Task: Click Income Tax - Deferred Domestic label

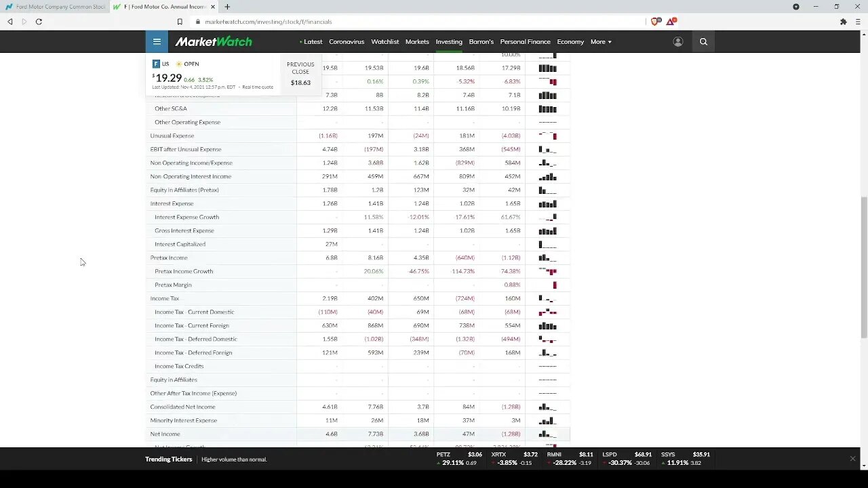Action: [196, 339]
